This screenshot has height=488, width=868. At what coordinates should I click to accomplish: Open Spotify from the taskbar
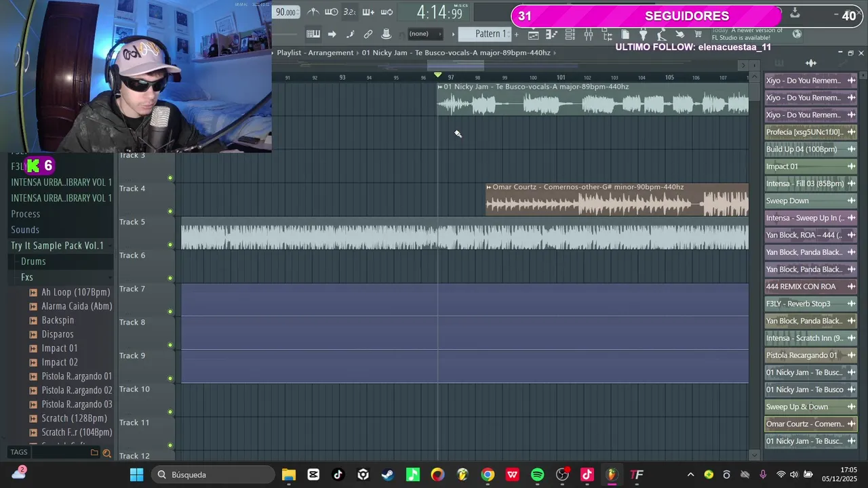tap(537, 474)
